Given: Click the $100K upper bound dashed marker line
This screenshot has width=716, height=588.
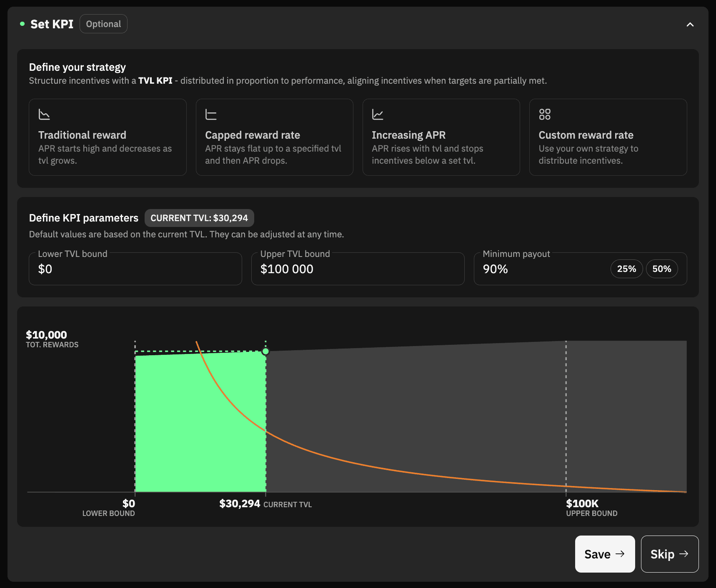Looking at the screenshot, I should (x=566, y=416).
